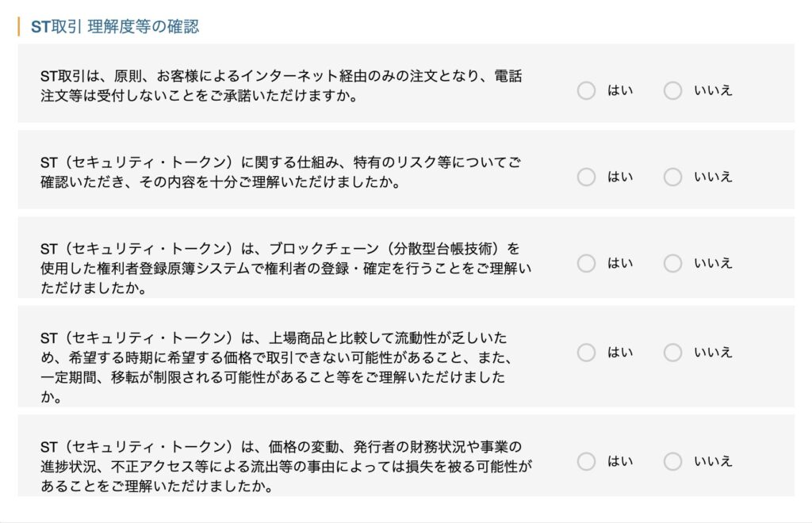Click the 分散型台帳技術 question text
Screen dimensions: 812x523
(x=285, y=268)
